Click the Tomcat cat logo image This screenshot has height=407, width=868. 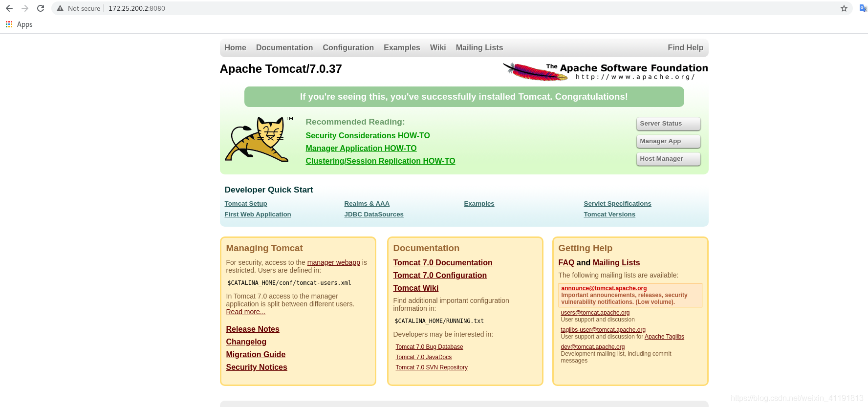(x=259, y=139)
